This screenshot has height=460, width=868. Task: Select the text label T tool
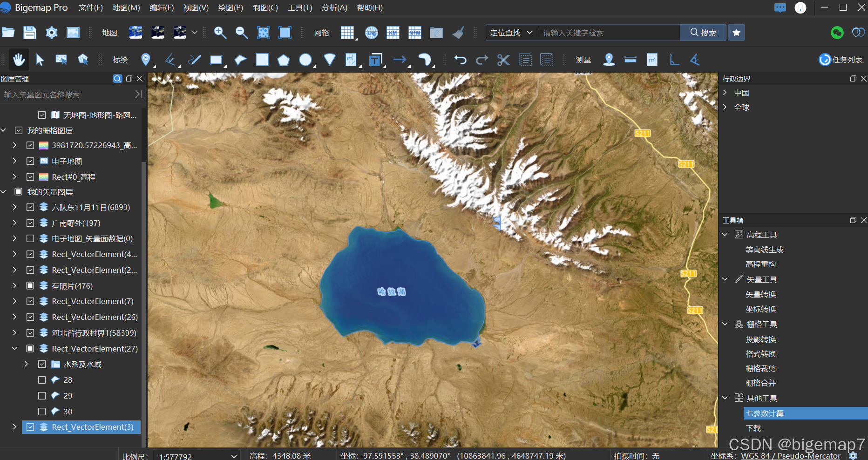pos(375,60)
